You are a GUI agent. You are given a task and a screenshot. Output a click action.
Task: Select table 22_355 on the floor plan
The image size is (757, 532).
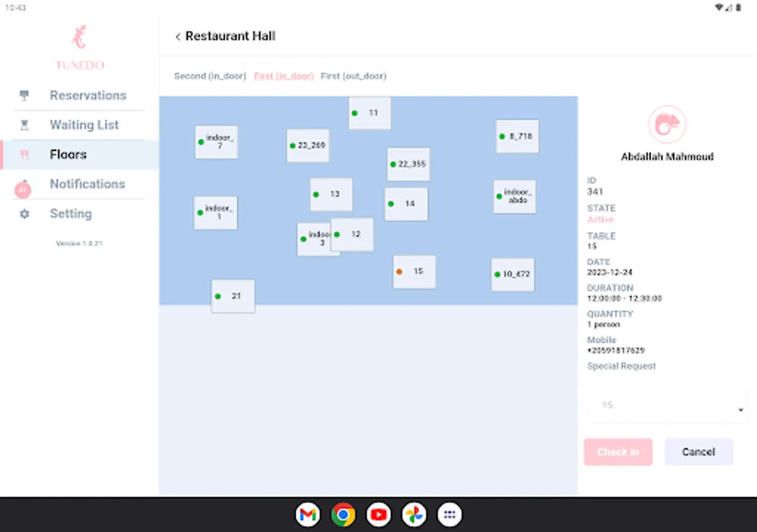click(408, 164)
